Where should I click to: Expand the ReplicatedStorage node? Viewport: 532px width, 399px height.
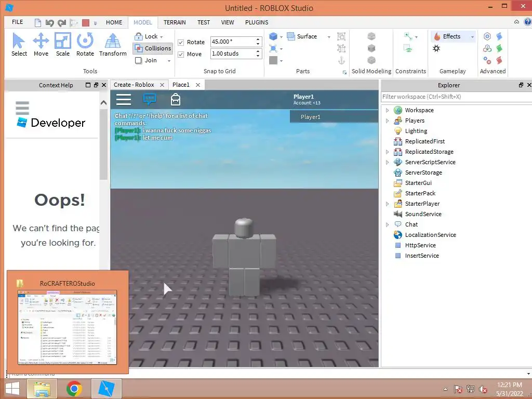point(387,152)
